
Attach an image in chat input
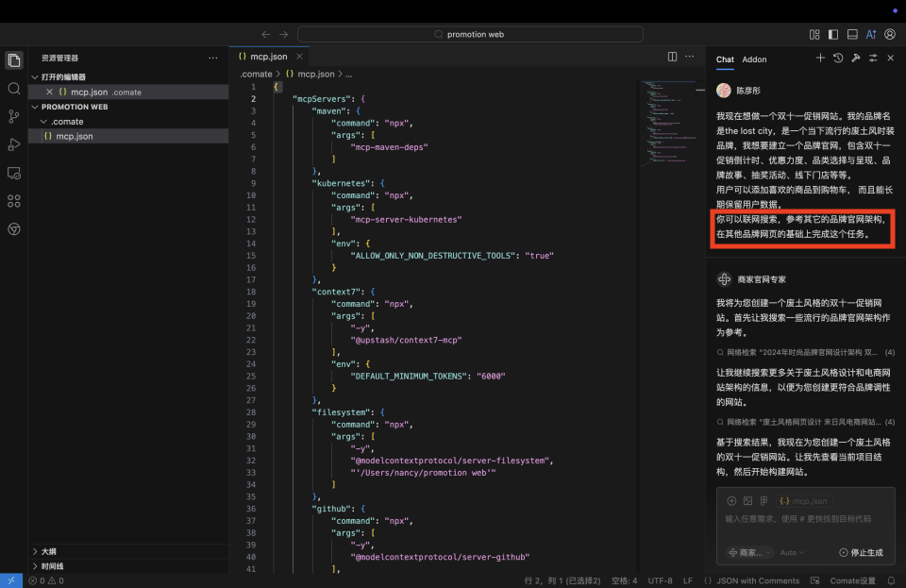[747, 501]
